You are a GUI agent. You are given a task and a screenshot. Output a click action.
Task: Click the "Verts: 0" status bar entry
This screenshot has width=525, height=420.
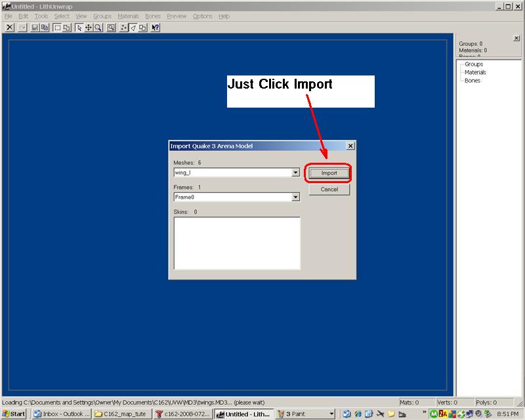[x=447, y=402]
